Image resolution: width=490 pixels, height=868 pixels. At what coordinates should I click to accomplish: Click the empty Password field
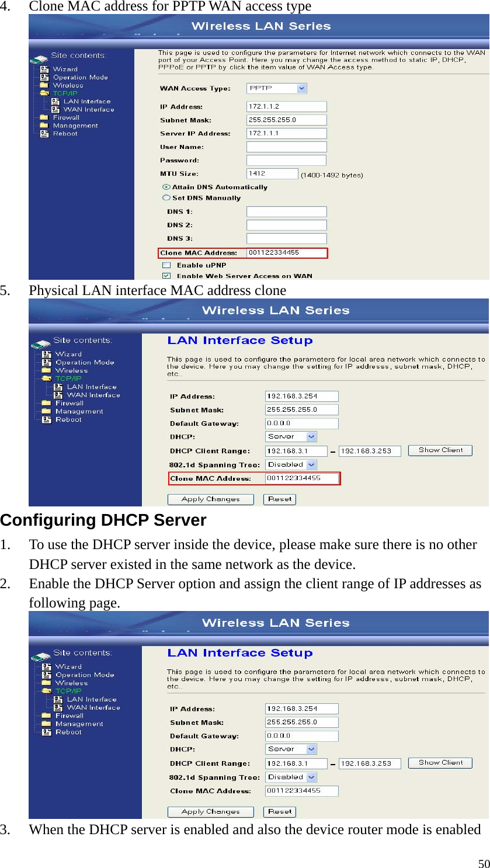[287, 160]
